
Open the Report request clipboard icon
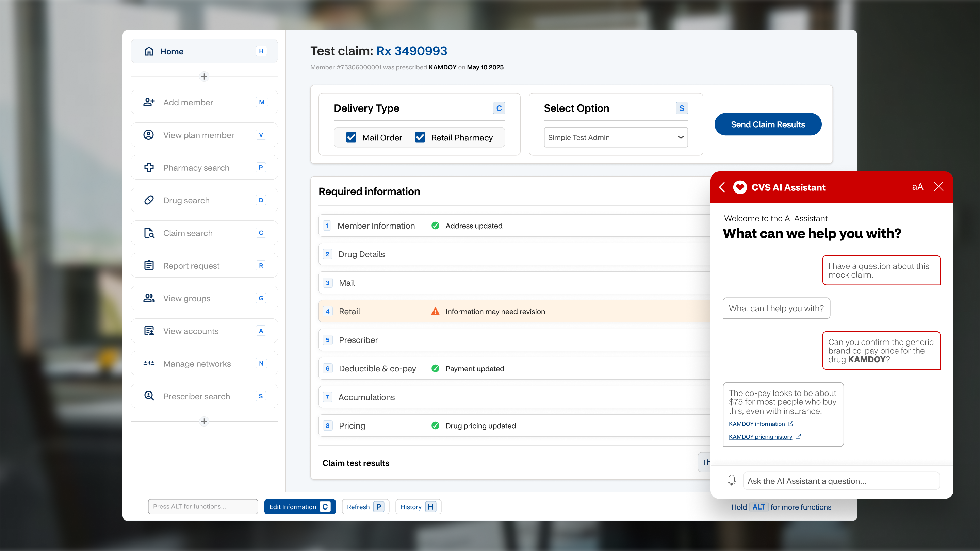tap(149, 265)
